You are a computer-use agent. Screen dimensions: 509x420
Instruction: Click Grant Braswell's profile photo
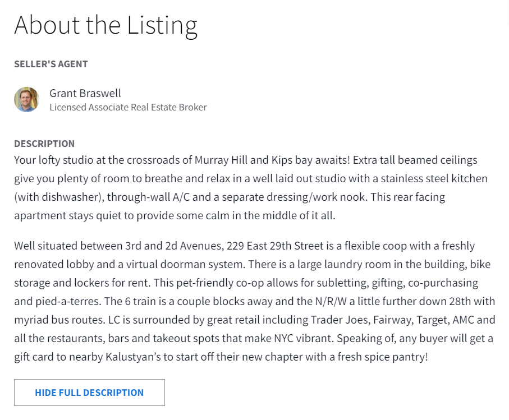tap(26, 100)
